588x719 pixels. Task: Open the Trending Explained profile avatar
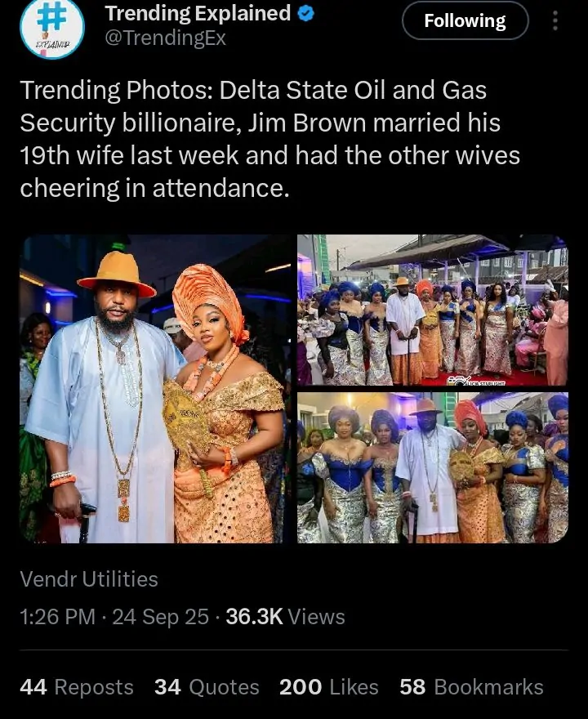pyautogui.click(x=51, y=29)
